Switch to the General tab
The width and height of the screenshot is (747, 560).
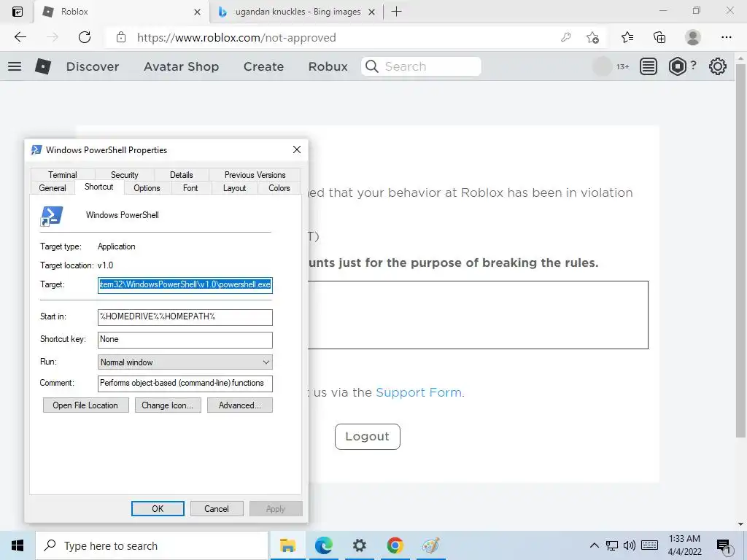(53, 188)
